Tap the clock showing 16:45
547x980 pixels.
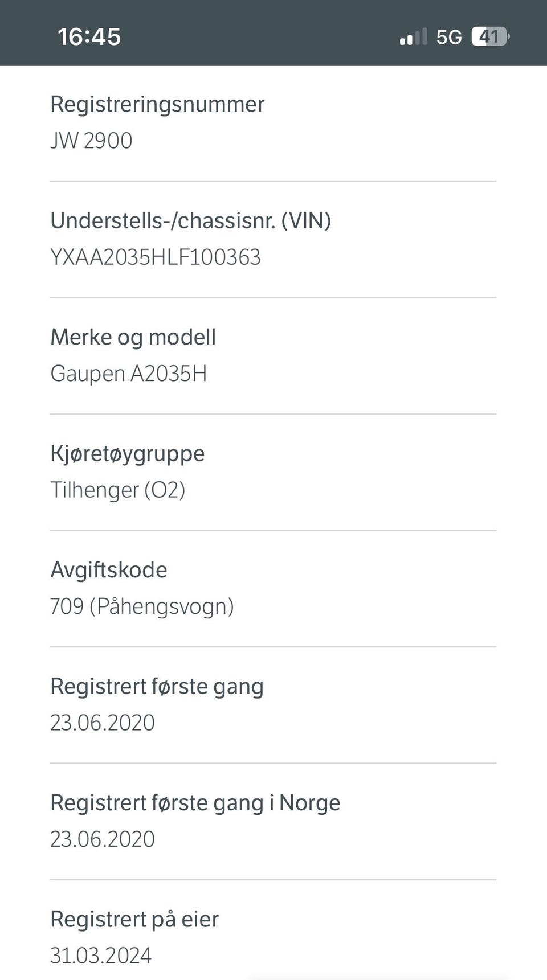coord(88,36)
